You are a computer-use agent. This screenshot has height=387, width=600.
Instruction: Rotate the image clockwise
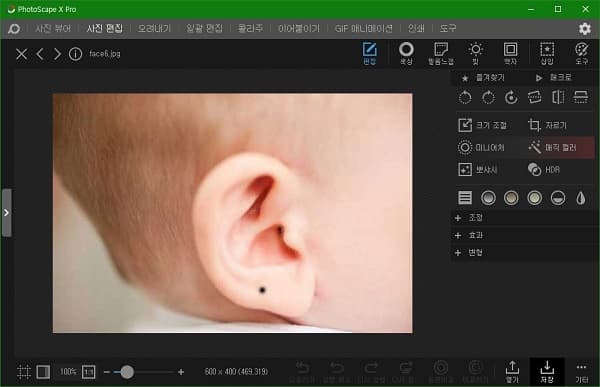(x=488, y=98)
